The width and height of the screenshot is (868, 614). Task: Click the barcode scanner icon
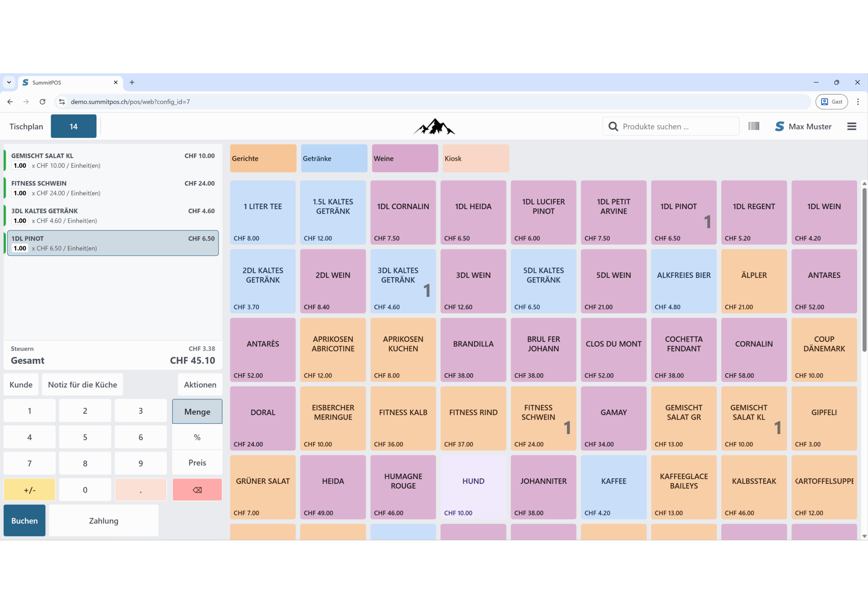(x=753, y=126)
